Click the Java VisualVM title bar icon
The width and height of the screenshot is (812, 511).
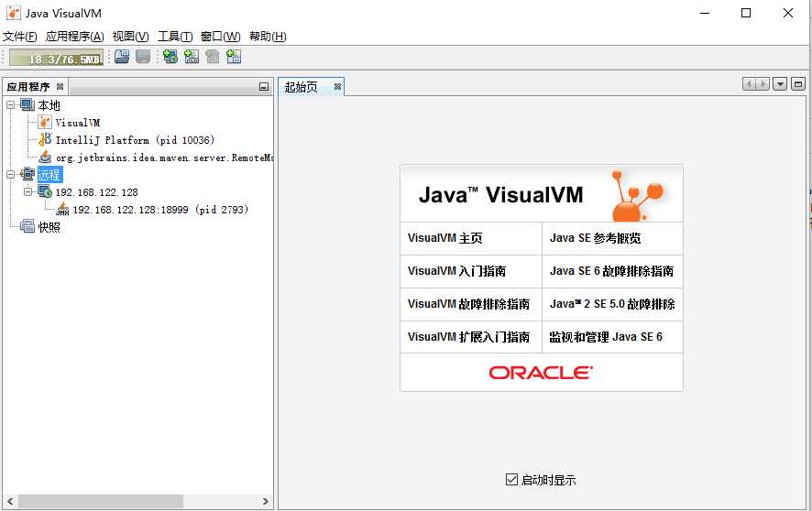[13, 13]
